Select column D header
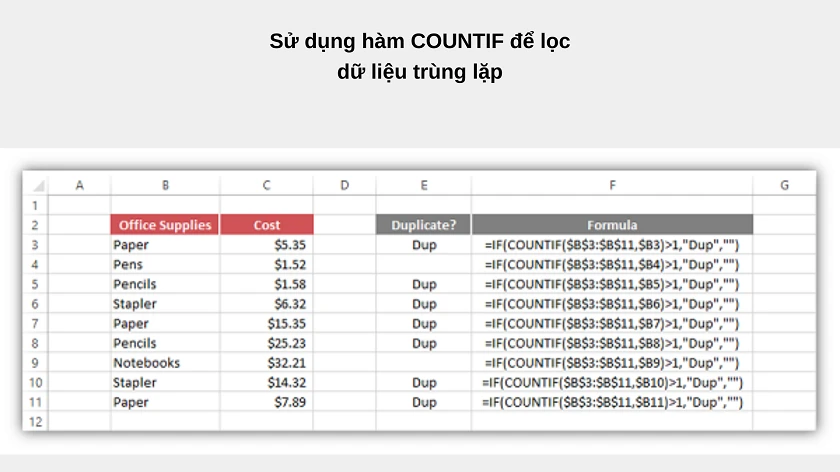This screenshot has height=472, width=840. (x=344, y=185)
